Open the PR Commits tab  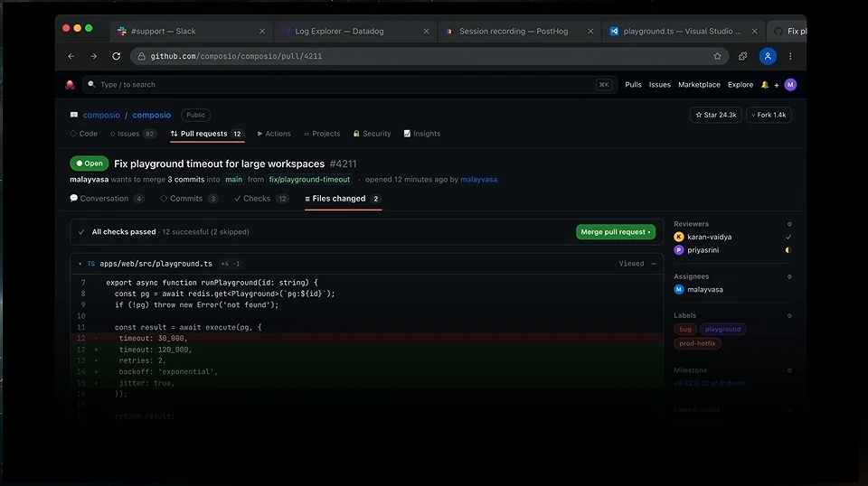189,199
